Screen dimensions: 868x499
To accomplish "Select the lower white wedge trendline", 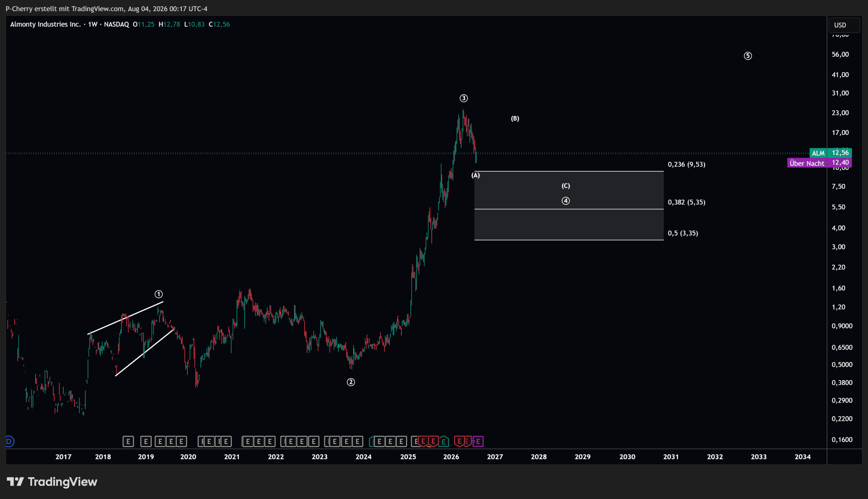I will [145, 352].
